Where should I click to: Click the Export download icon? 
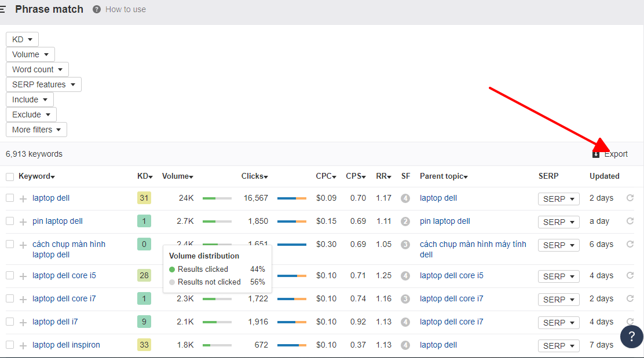pos(595,154)
